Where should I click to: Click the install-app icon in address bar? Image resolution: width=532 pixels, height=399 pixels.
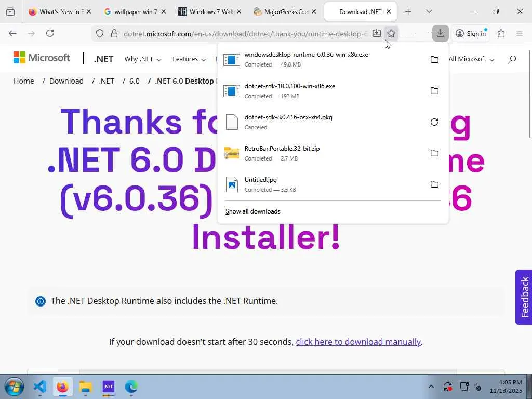(377, 33)
